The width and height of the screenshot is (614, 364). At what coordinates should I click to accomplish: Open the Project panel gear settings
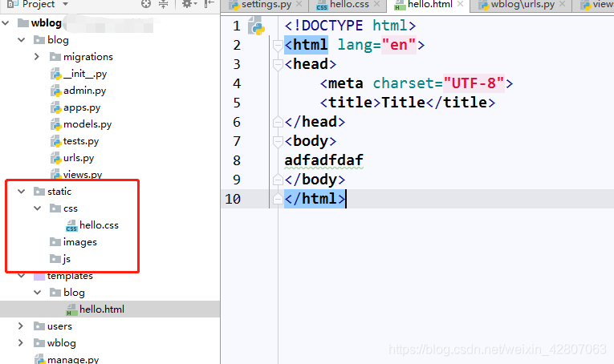click(x=188, y=4)
